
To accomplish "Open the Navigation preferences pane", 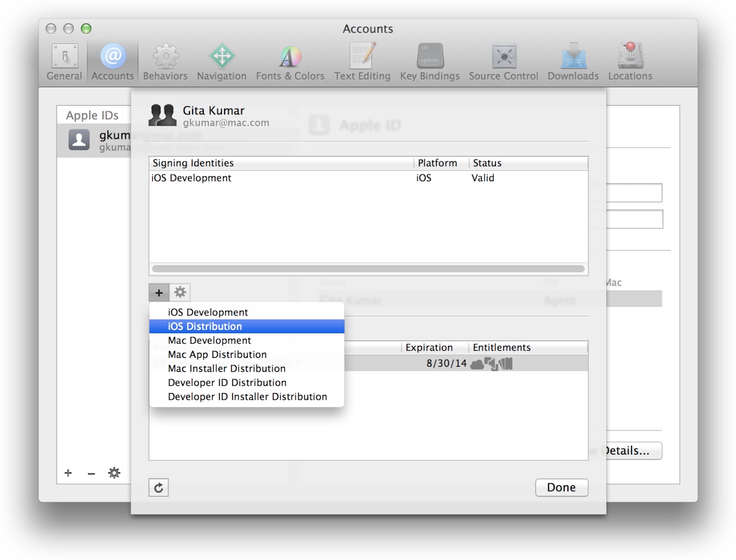I will [222, 63].
